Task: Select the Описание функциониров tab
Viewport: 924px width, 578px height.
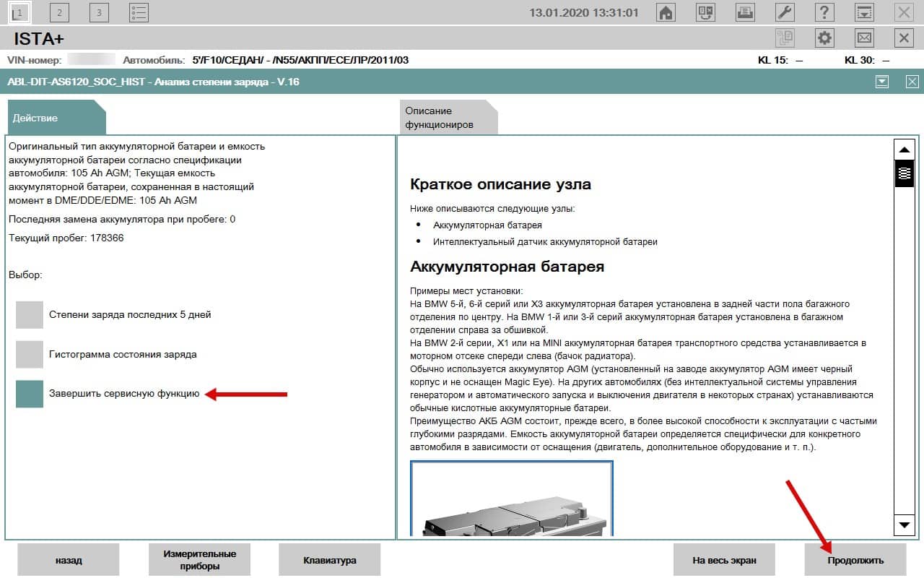Action: click(x=448, y=117)
